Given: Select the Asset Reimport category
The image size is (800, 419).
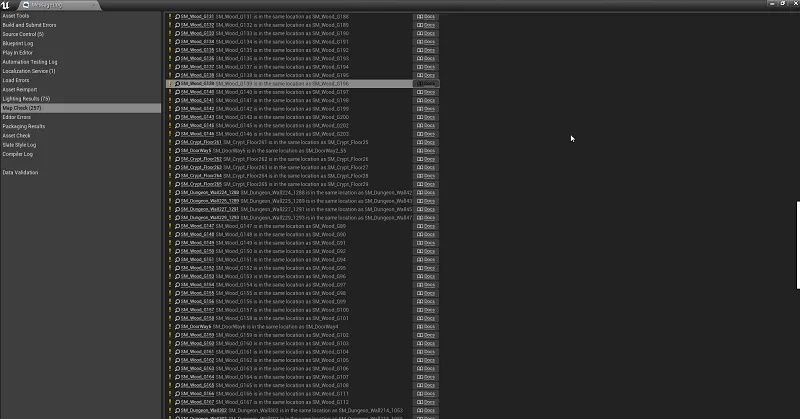Looking at the screenshot, I should (20, 89).
